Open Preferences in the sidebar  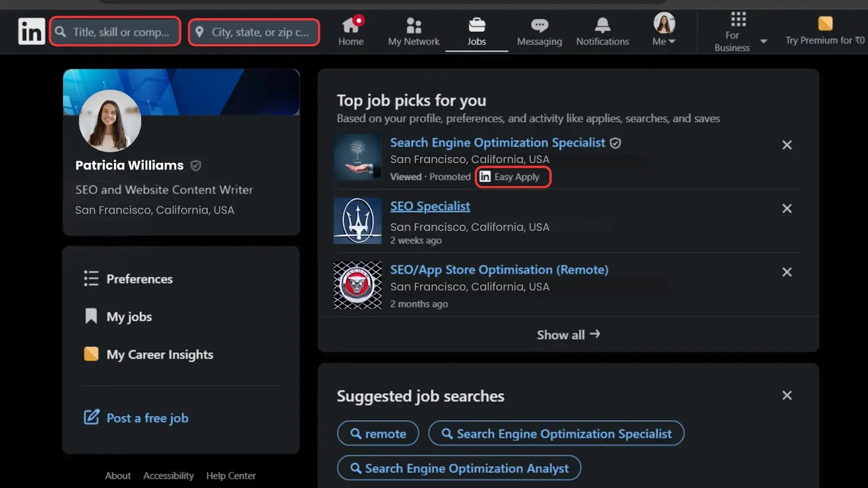point(139,279)
